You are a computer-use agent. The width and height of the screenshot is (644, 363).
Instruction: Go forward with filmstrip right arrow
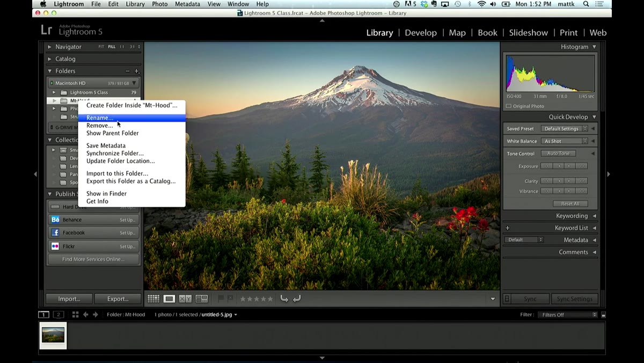tap(96, 315)
